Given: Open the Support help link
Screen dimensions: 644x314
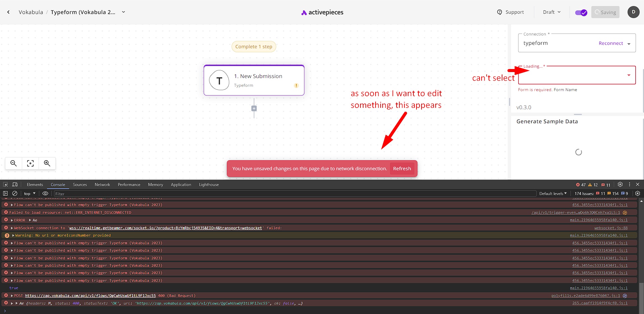Looking at the screenshot, I should point(510,12).
